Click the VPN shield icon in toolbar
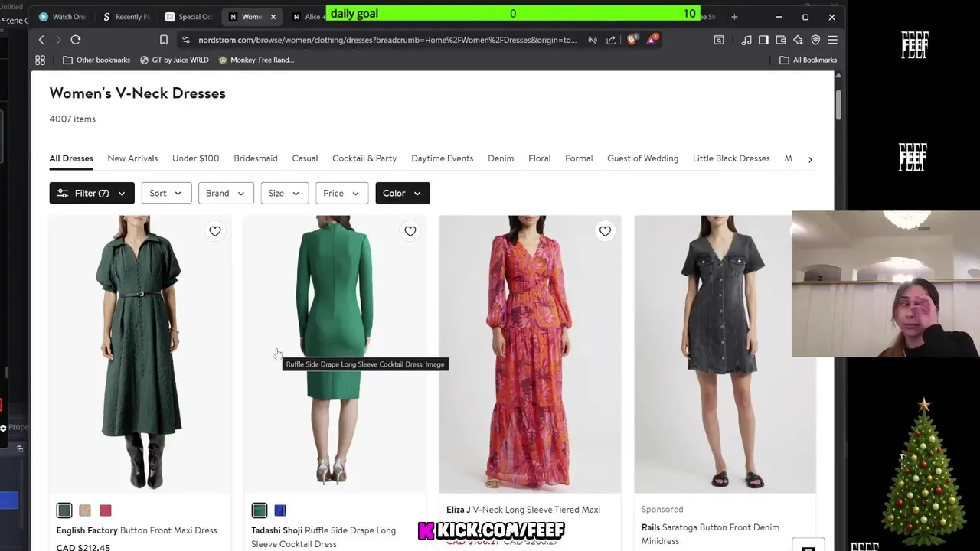 815,40
